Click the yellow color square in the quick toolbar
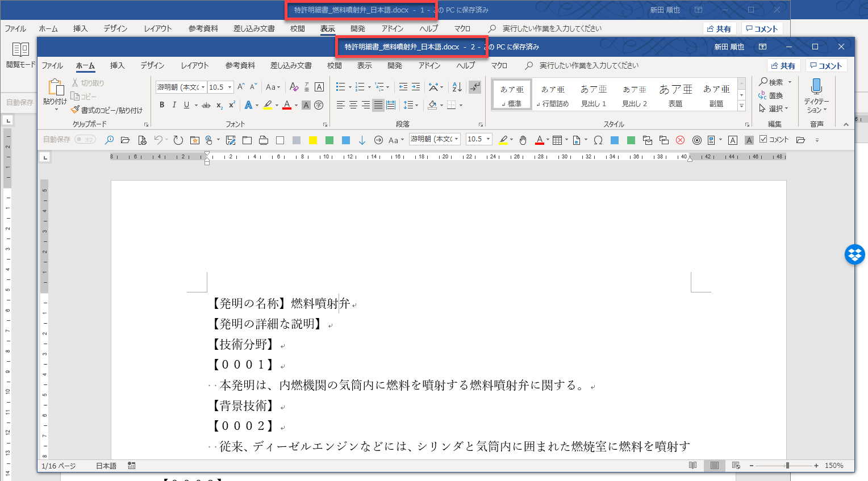Screen dimensions: 868x481 313,140
